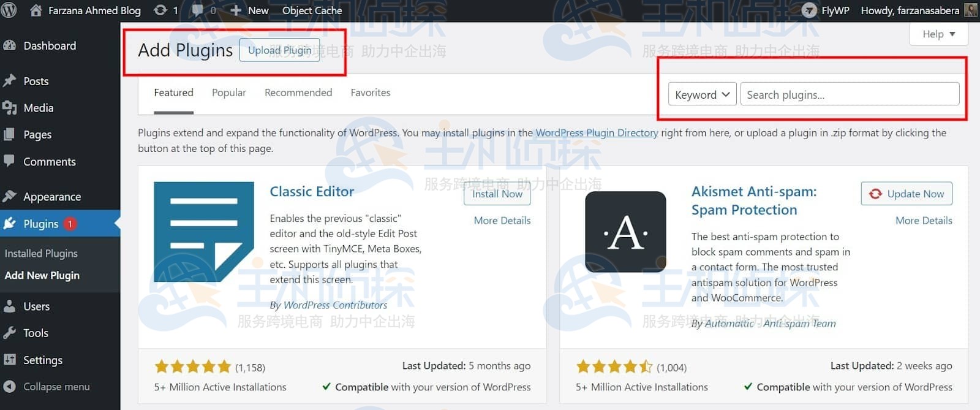Open the user avatar at top right
The image size is (980, 410).
pos(971,10)
